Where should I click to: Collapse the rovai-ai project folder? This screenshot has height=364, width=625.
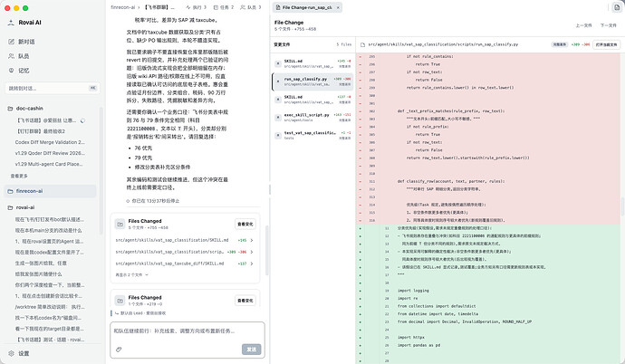25,207
